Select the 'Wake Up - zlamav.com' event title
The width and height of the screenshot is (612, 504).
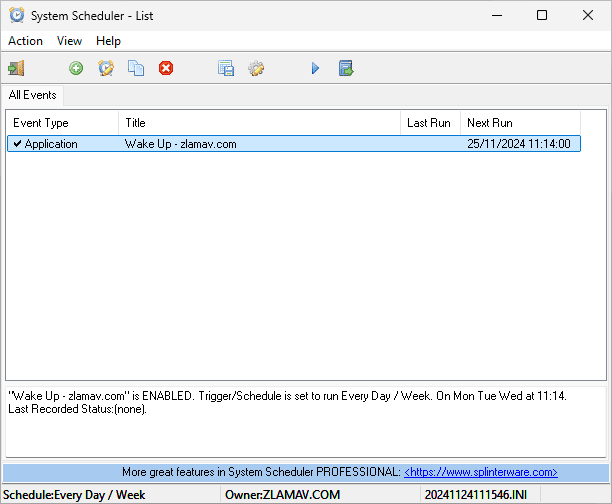click(x=181, y=144)
